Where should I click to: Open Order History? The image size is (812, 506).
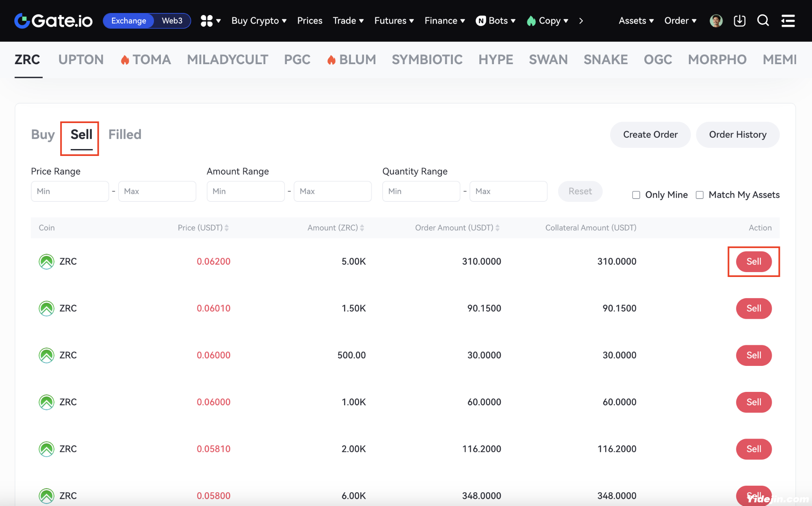click(738, 134)
